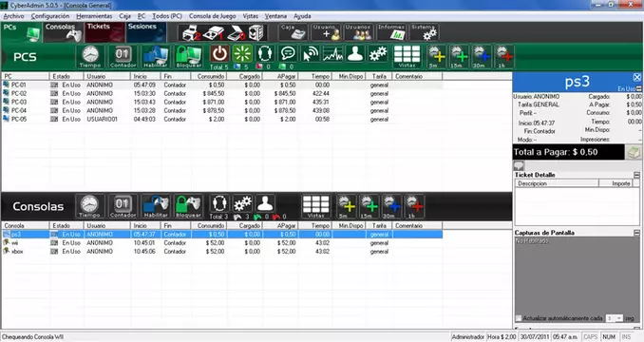Switch to the Sesiones tab
Viewport: 644px width, 342px height.
tap(146, 32)
